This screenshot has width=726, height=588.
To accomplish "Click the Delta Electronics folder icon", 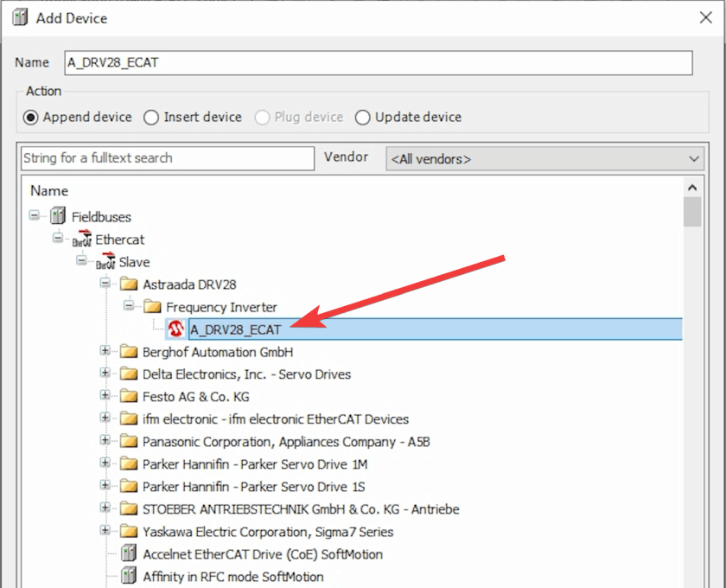I will point(129,374).
